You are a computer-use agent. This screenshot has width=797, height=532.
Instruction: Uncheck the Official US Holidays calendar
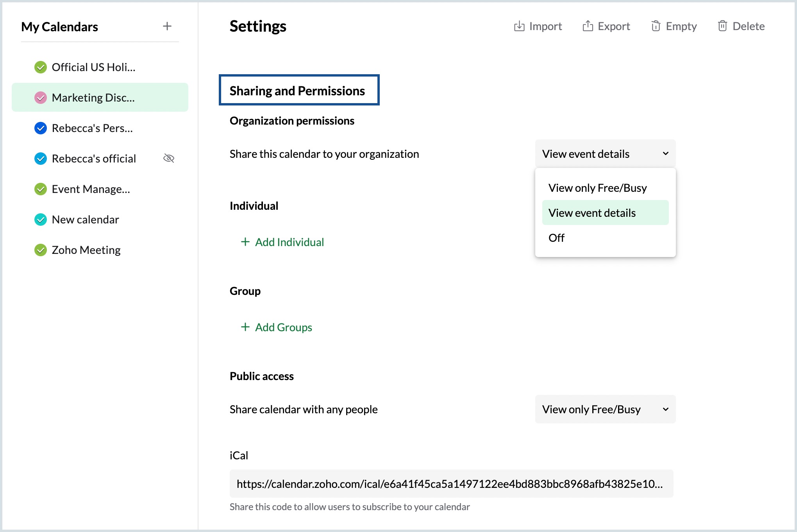click(41, 67)
